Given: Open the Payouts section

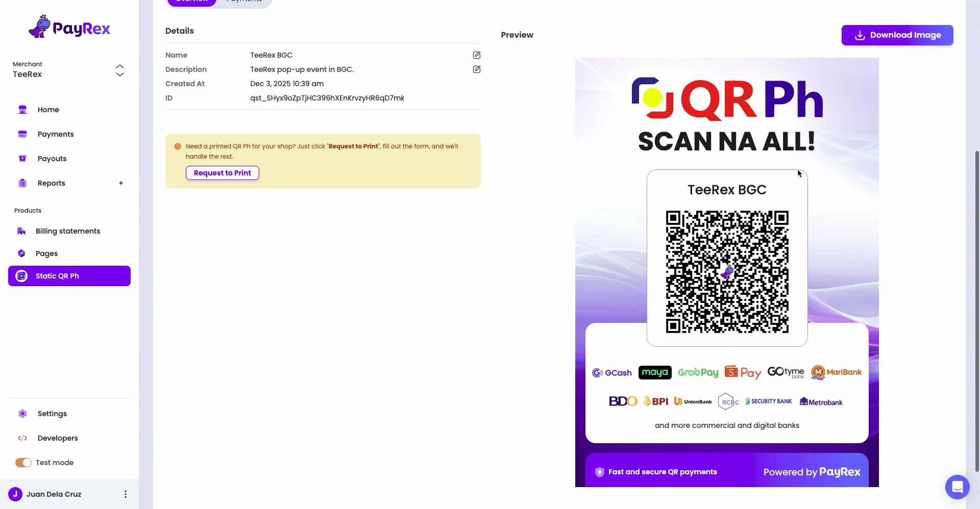Looking at the screenshot, I should pos(52,159).
